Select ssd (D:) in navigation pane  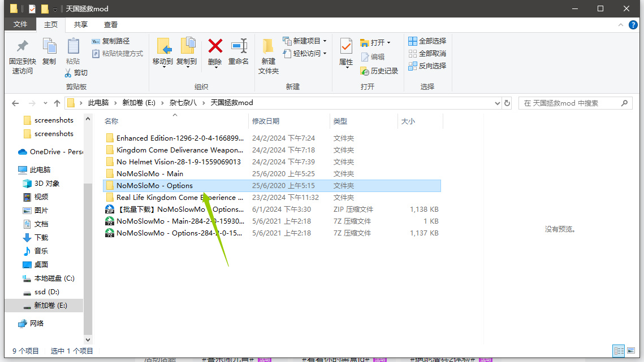41,292
